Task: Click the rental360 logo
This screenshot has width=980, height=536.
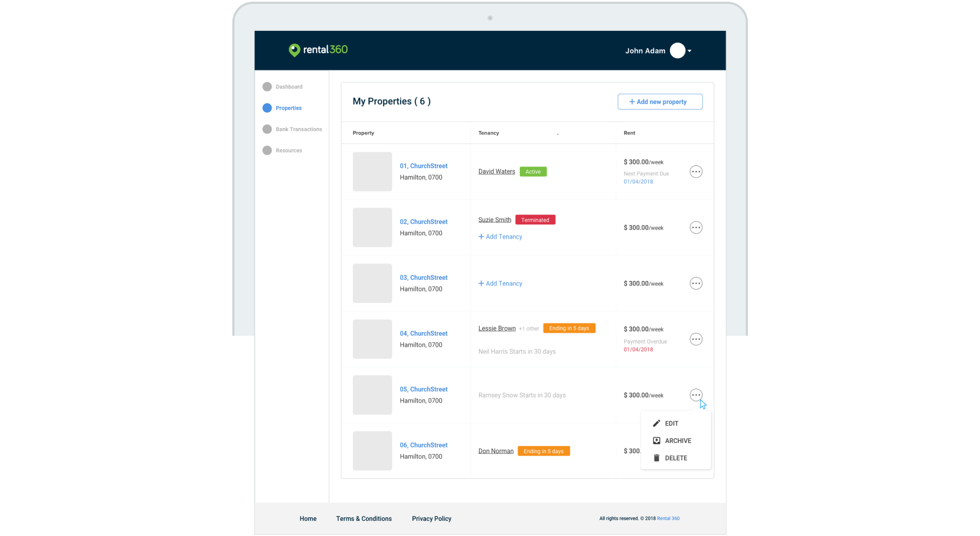Action: [318, 50]
